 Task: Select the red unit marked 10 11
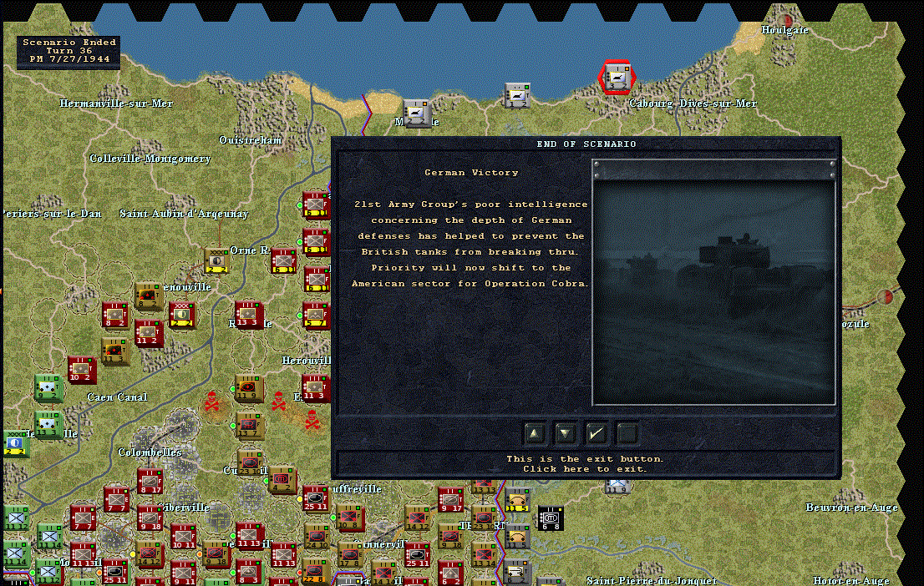pyautogui.click(x=183, y=537)
